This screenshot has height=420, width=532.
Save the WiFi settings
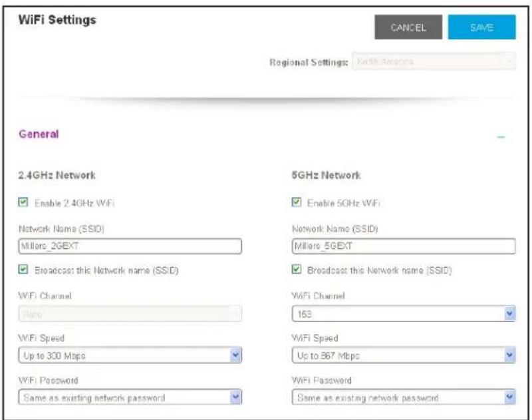click(481, 27)
